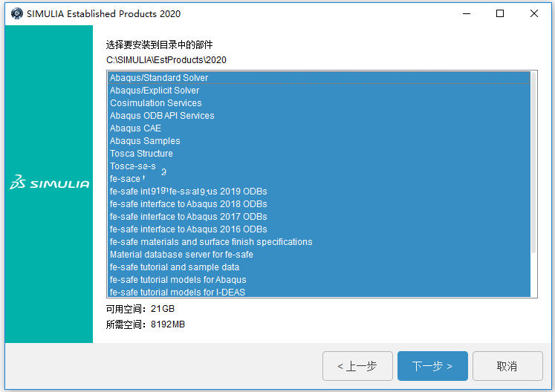The image size is (555, 392).
Task: Select fe-safe tutorial models for Abaqus
Action: (x=319, y=280)
